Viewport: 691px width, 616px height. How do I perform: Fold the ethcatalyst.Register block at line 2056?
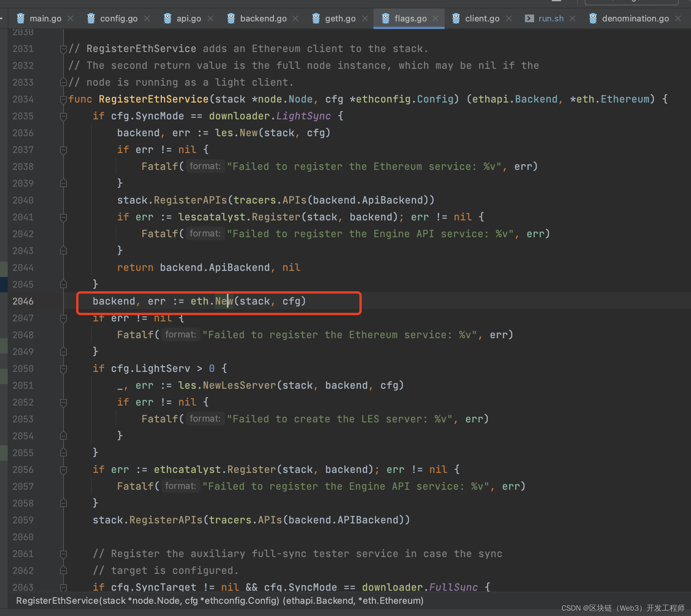tap(64, 470)
